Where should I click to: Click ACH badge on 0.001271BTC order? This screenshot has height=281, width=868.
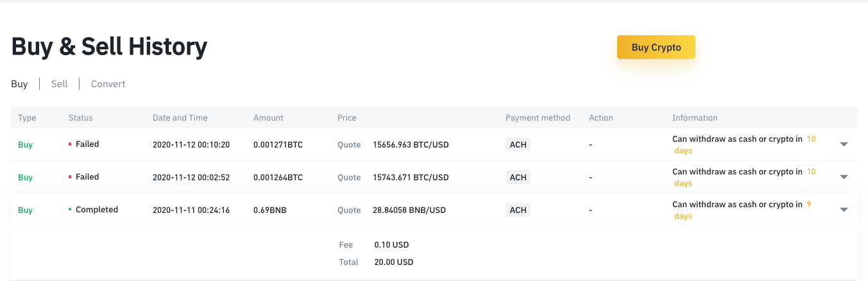518,144
